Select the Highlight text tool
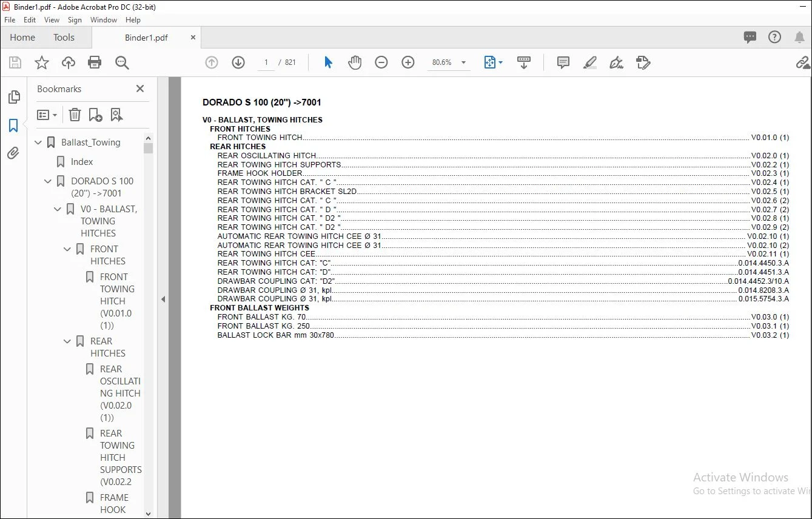 590,62
